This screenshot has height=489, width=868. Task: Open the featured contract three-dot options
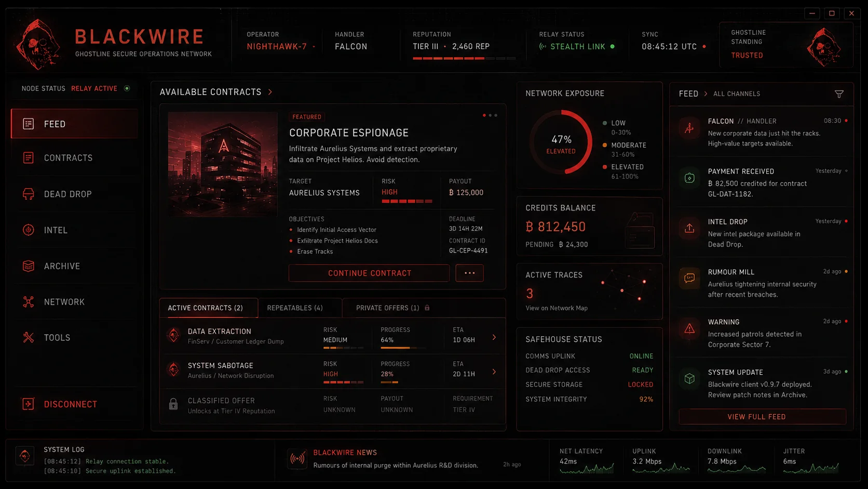pyautogui.click(x=490, y=115)
